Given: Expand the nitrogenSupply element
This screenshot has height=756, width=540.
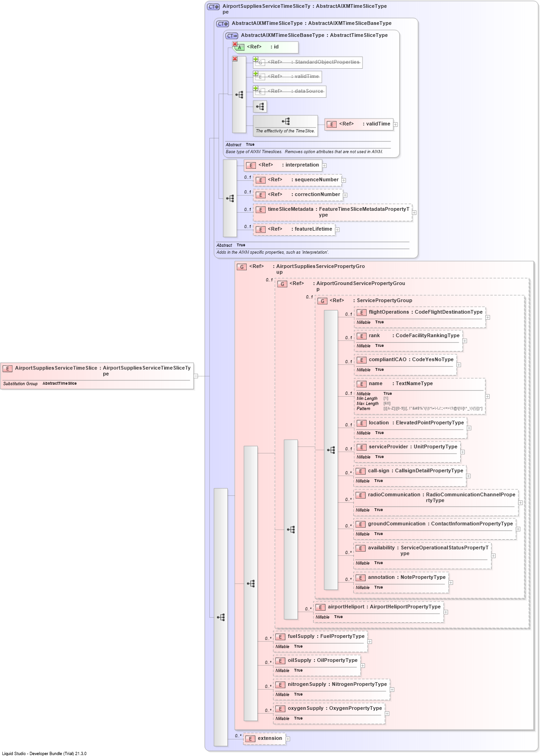Looking at the screenshot, I should coord(392,689).
